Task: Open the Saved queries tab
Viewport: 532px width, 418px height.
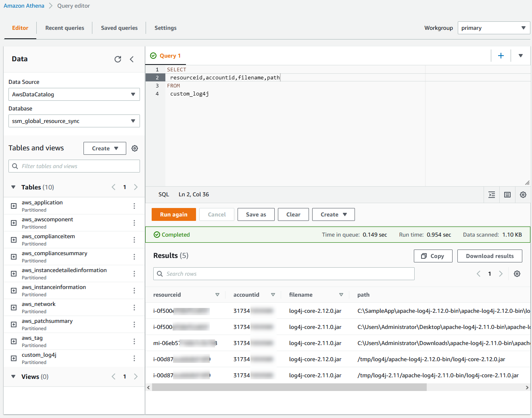Action: (119, 28)
